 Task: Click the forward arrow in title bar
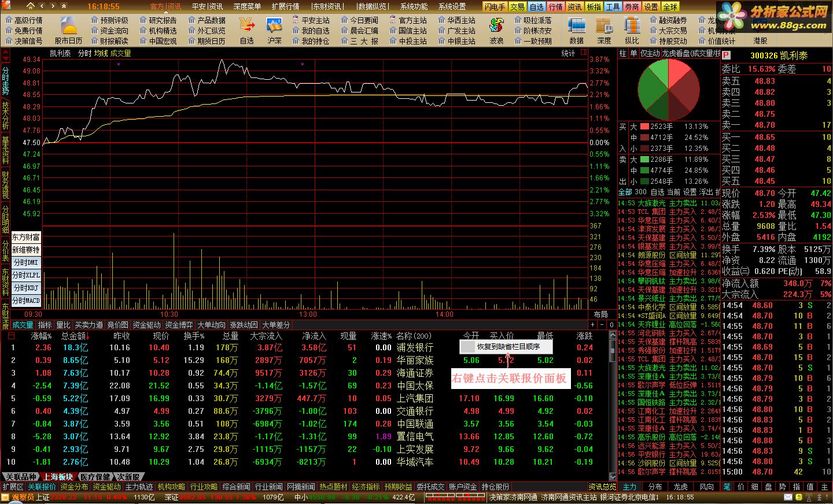(52, 6)
